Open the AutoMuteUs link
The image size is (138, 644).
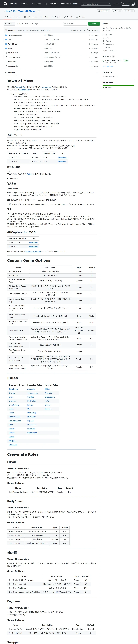[25, 90]
